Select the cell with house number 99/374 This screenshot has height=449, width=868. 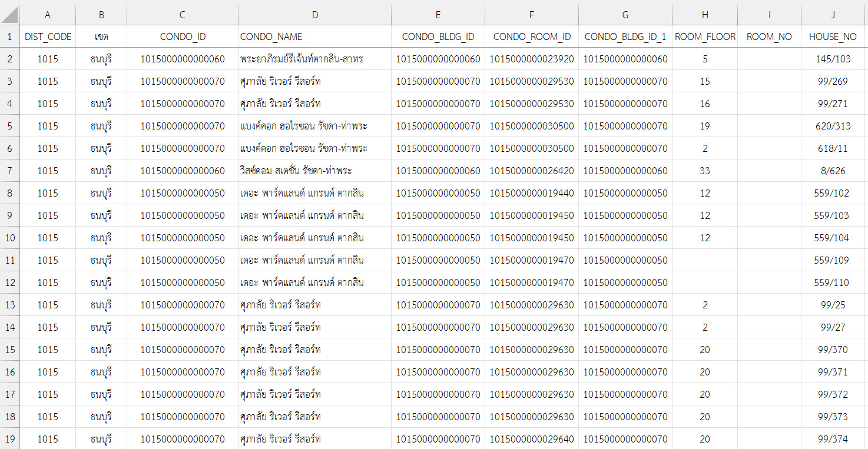click(x=833, y=439)
